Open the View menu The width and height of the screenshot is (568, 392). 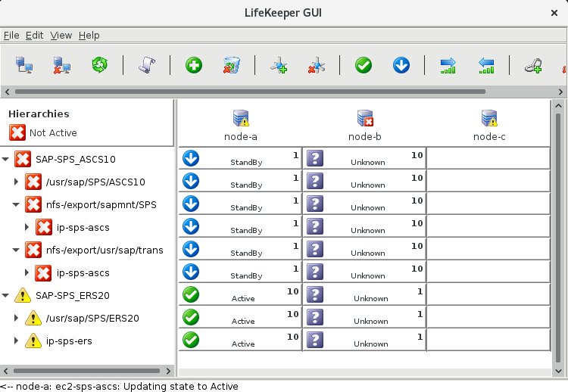[x=61, y=36]
